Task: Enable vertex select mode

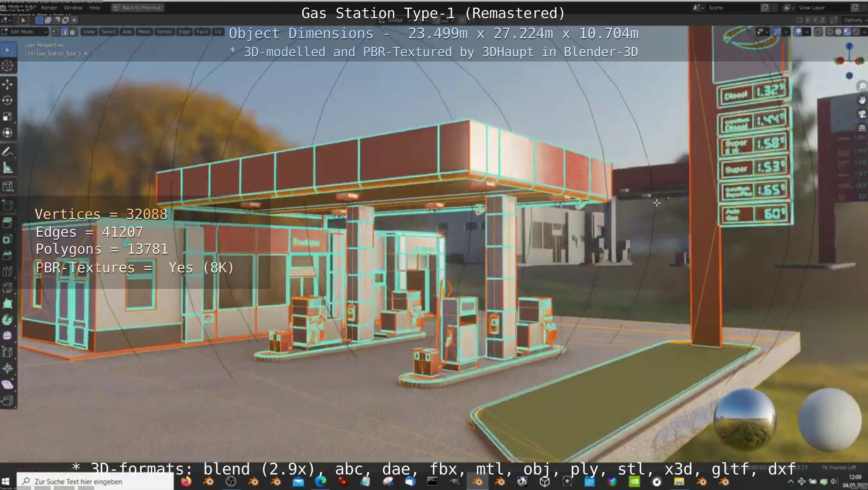Action: tap(56, 32)
